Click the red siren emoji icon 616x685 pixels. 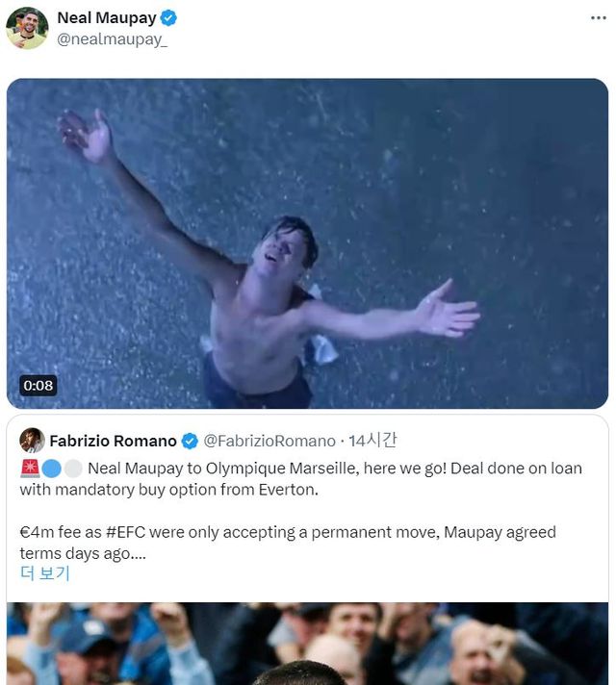29,469
